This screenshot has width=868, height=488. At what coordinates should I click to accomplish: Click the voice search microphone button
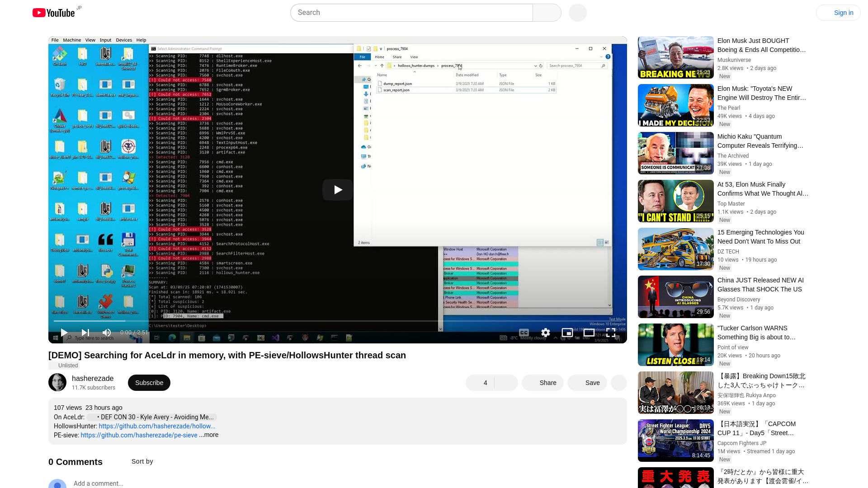point(577,13)
